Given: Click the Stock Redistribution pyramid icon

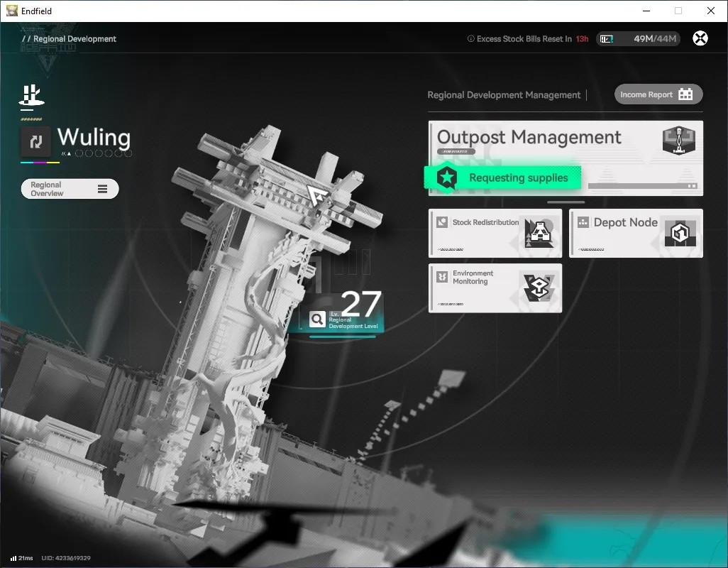Looking at the screenshot, I should pos(539,233).
